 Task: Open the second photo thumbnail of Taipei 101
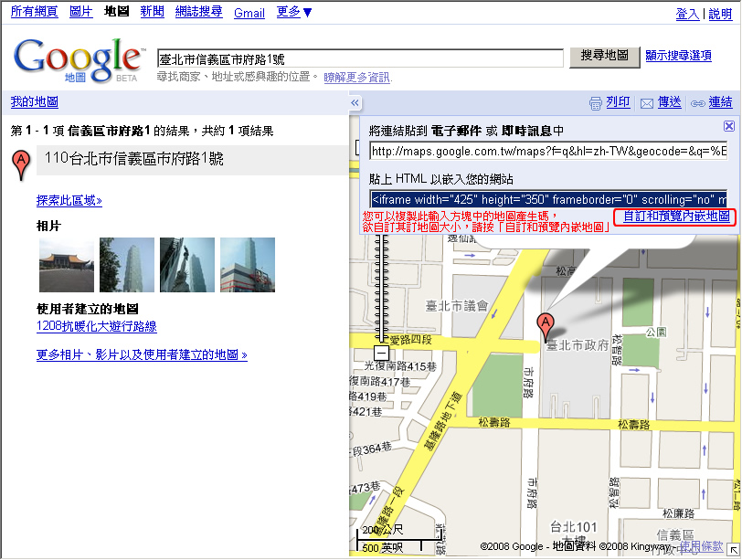click(x=127, y=265)
